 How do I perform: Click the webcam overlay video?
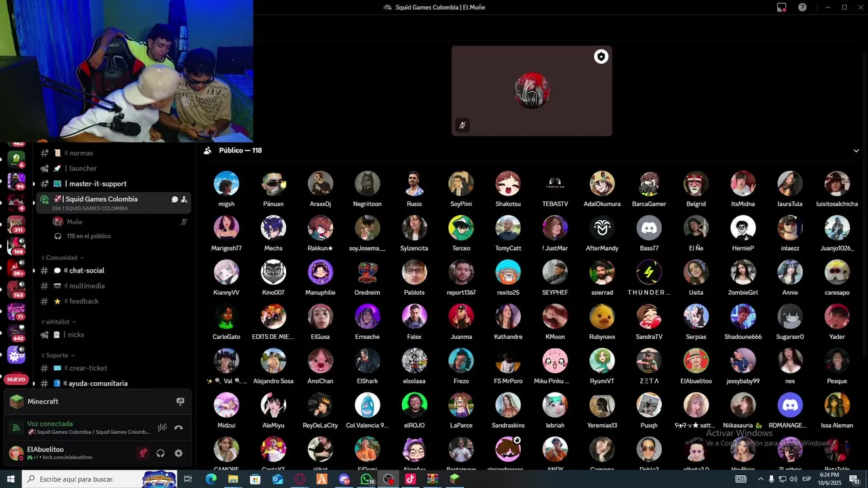click(127, 71)
